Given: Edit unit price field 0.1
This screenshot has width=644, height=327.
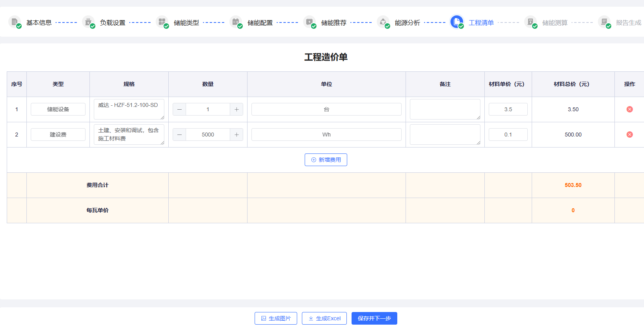Looking at the screenshot, I should 508,135.
